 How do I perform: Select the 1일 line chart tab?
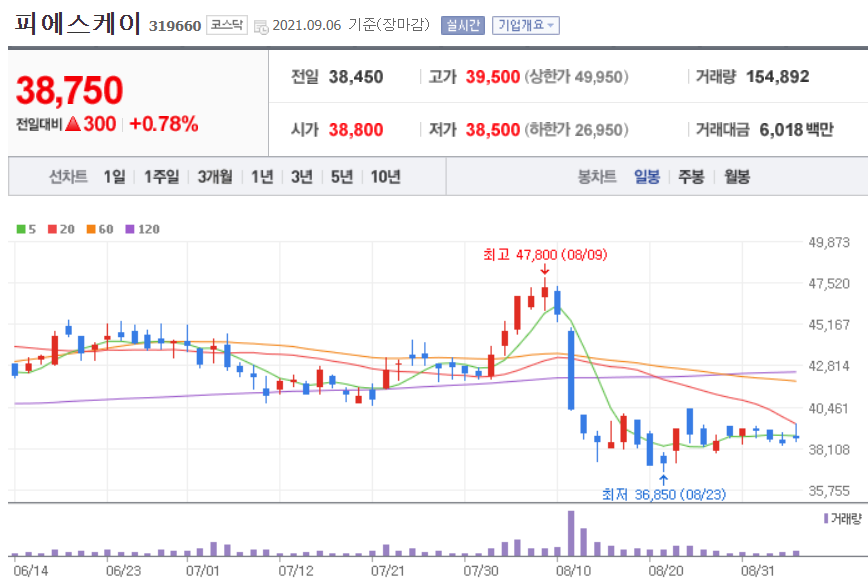click(115, 177)
